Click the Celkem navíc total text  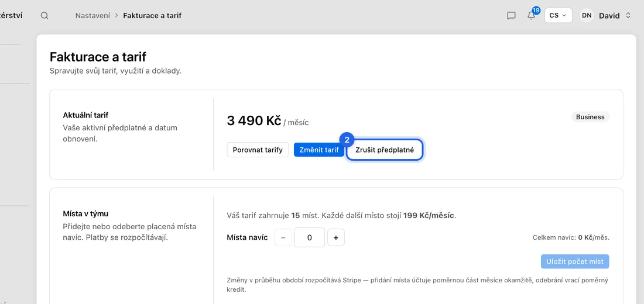click(571, 237)
